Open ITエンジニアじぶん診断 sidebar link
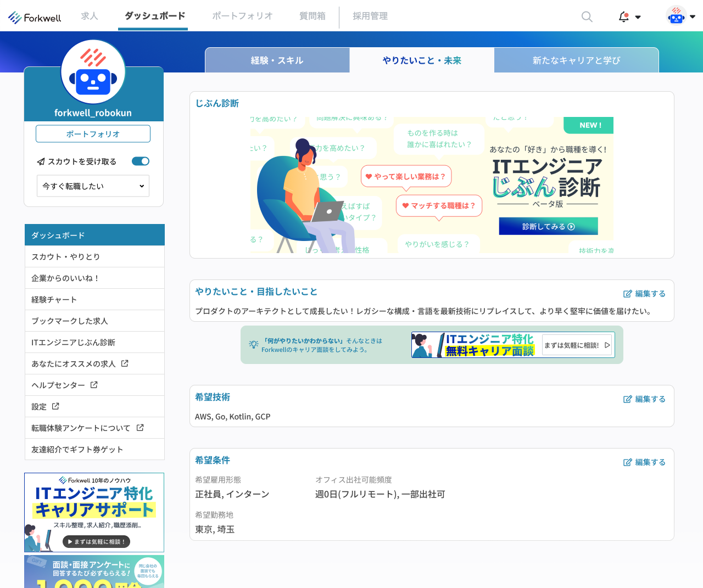 tap(94, 342)
